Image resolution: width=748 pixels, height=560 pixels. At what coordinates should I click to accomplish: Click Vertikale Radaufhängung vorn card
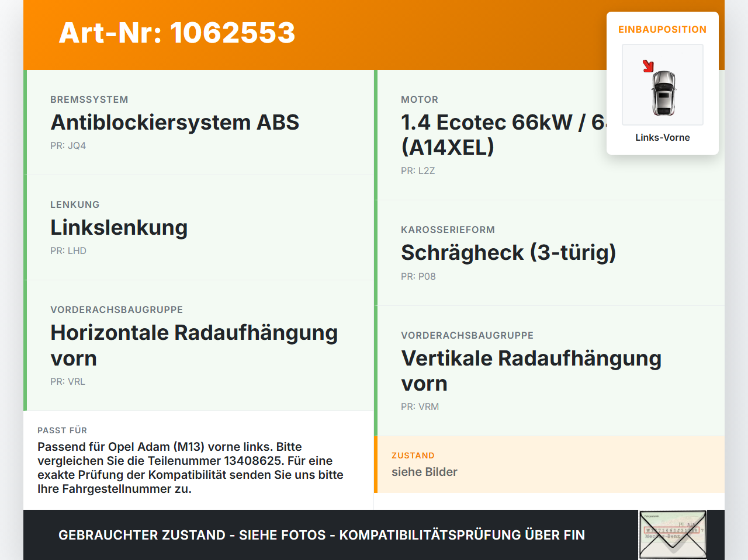point(549,371)
